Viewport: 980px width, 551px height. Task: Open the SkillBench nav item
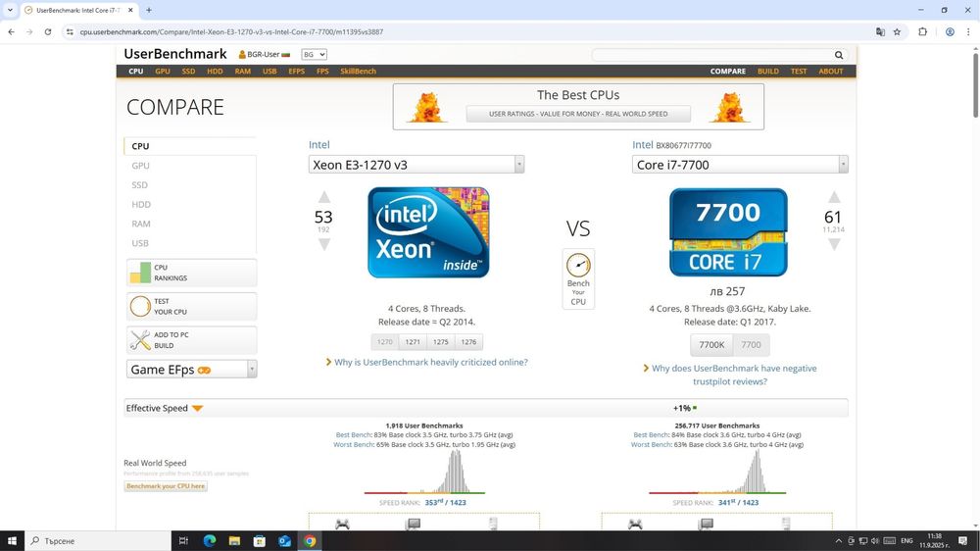(x=358, y=72)
